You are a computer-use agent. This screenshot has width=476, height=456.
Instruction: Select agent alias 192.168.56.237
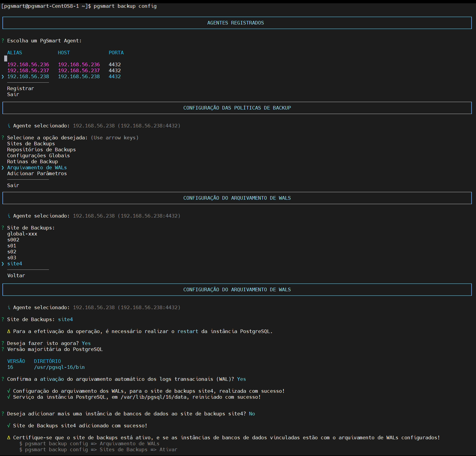click(28, 70)
